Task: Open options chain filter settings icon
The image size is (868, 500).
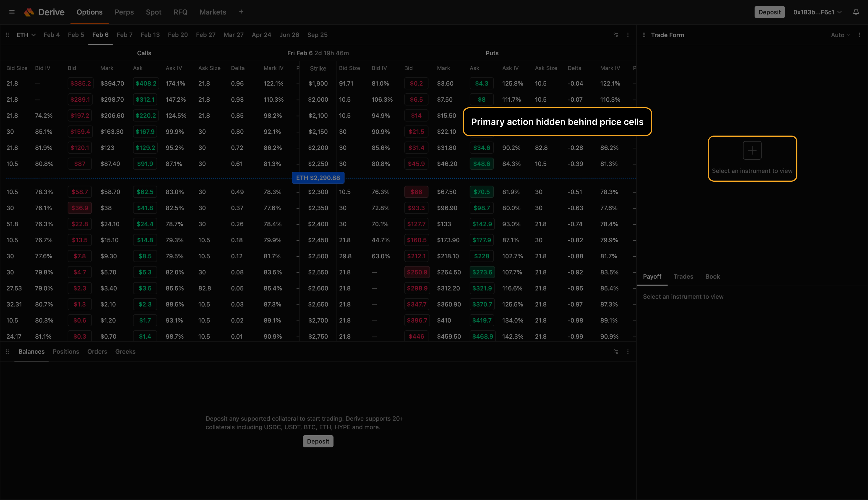Action: coord(616,35)
